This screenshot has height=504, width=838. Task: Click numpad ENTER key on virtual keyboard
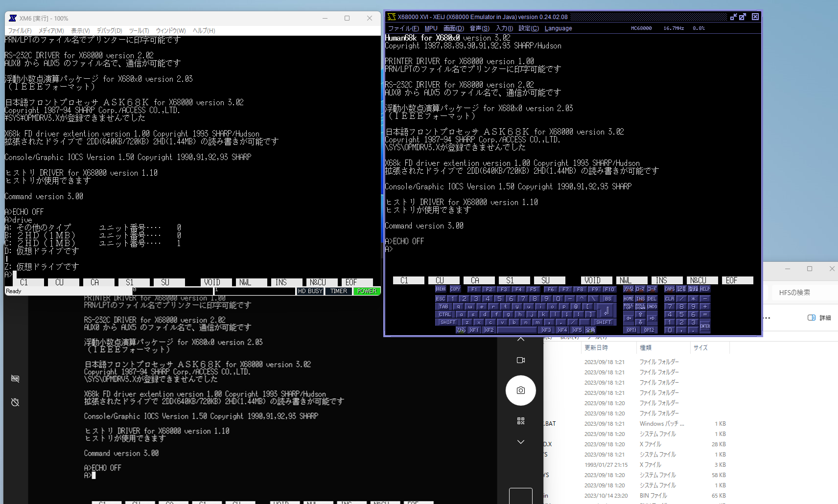(705, 326)
